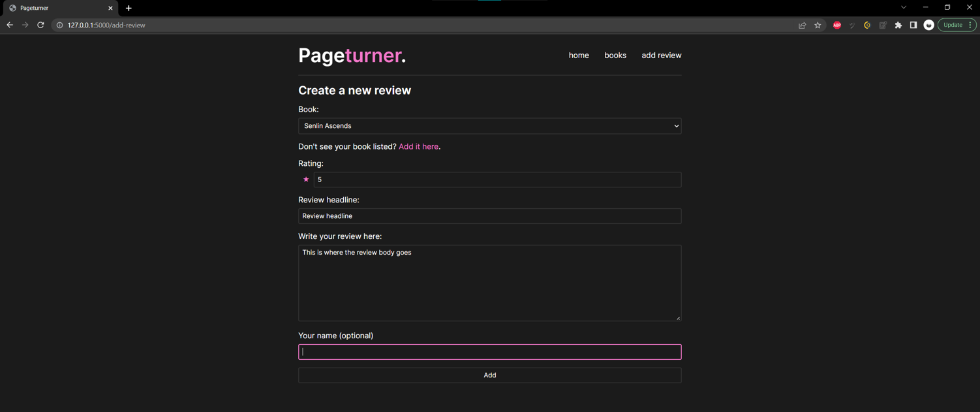Open the Extensions puzzle piece menu
The width and height of the screenshot is (980, 412).
click(898, 25)
